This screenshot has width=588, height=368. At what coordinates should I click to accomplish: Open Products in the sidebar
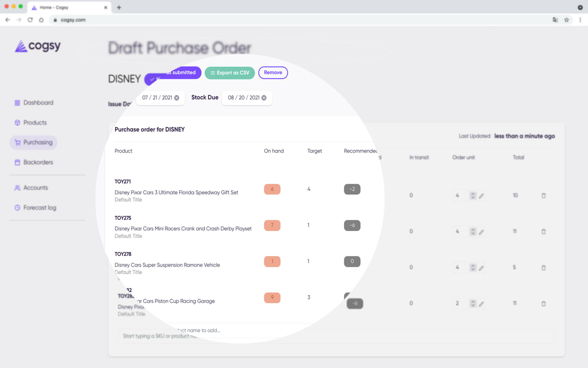(31, 123)
